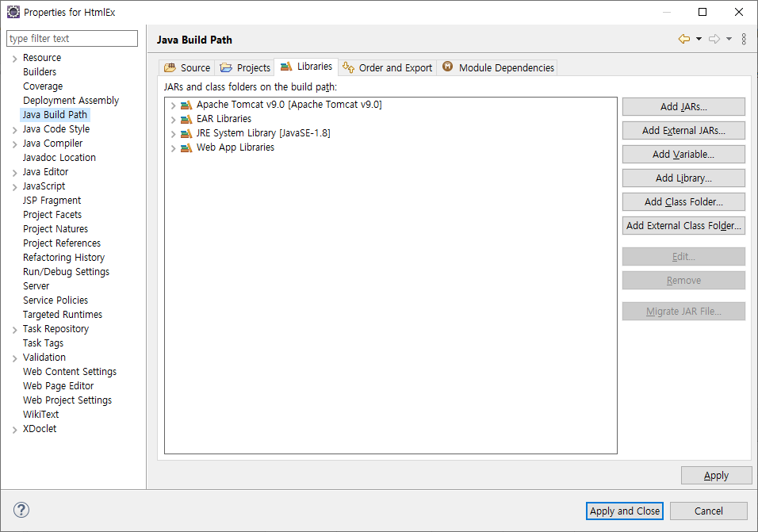
Task: Open the Service Policies page
Action: 56,300
